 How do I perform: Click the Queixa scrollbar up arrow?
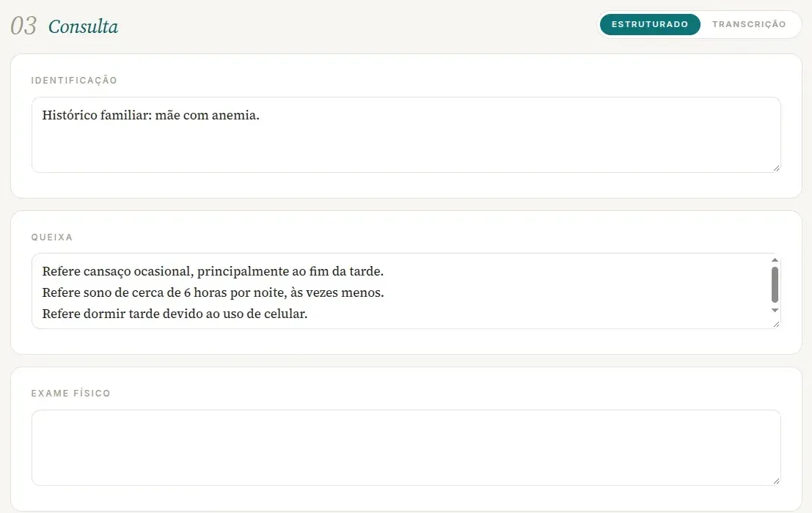click(775, 260)
